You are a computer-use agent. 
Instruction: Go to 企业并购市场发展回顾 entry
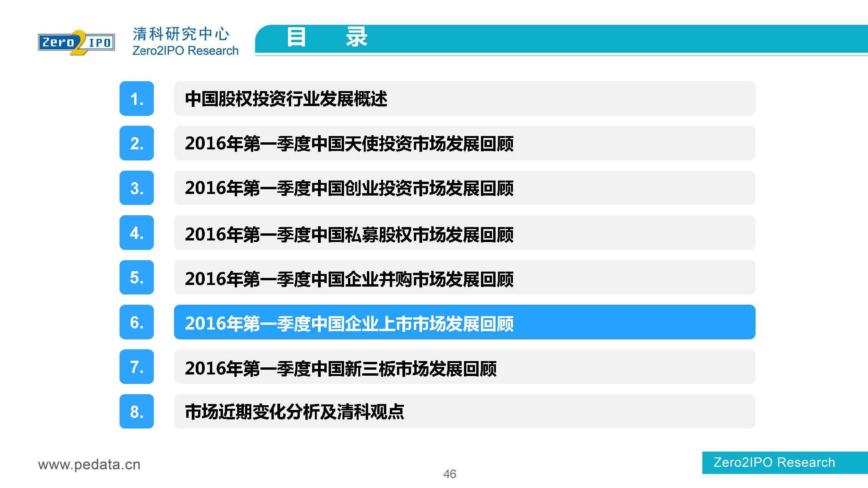[x=464, y=278]
